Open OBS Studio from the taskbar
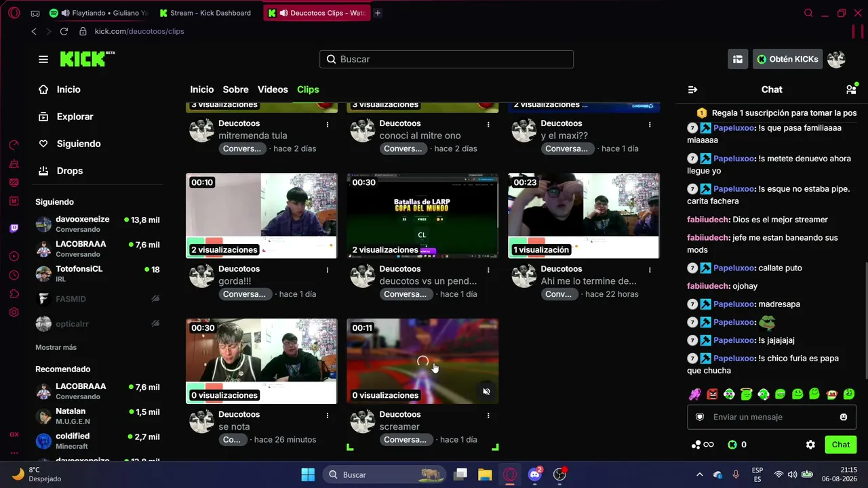Image resolution: width=868 pixels, height=488 pixels. [x=560, y=474]
